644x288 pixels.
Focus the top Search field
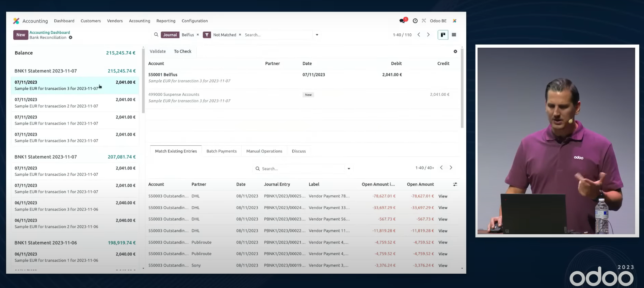pos(277,35)
